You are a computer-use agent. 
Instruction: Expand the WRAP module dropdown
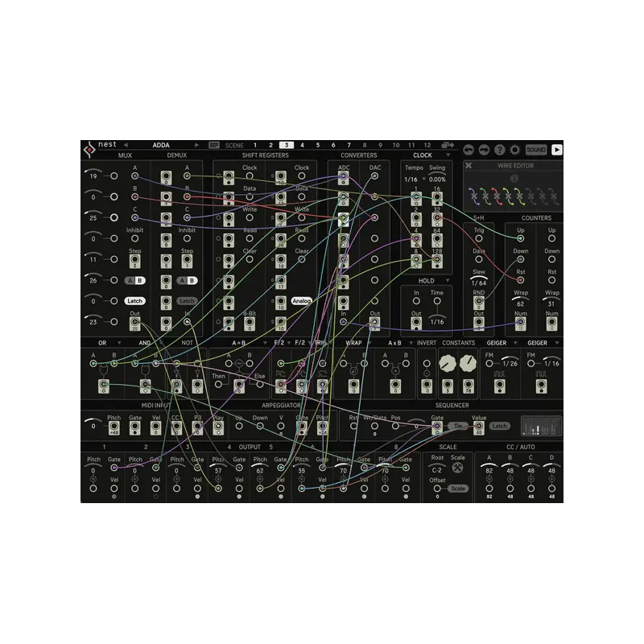[369, 343]
